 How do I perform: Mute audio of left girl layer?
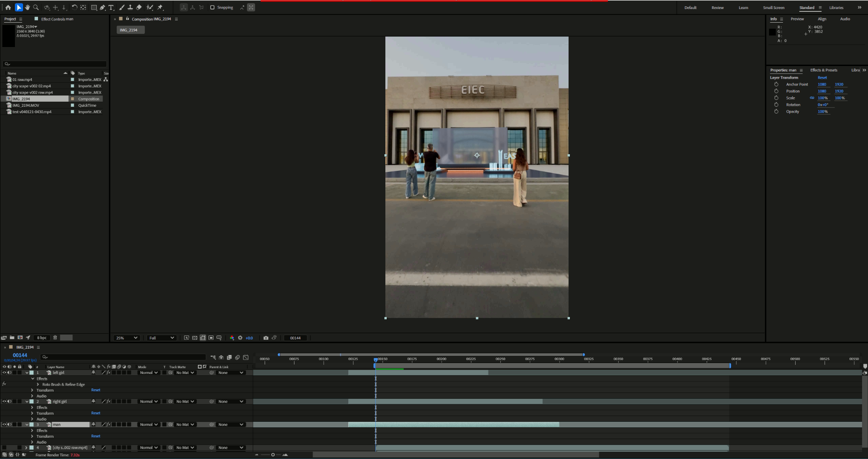(9, 373)
